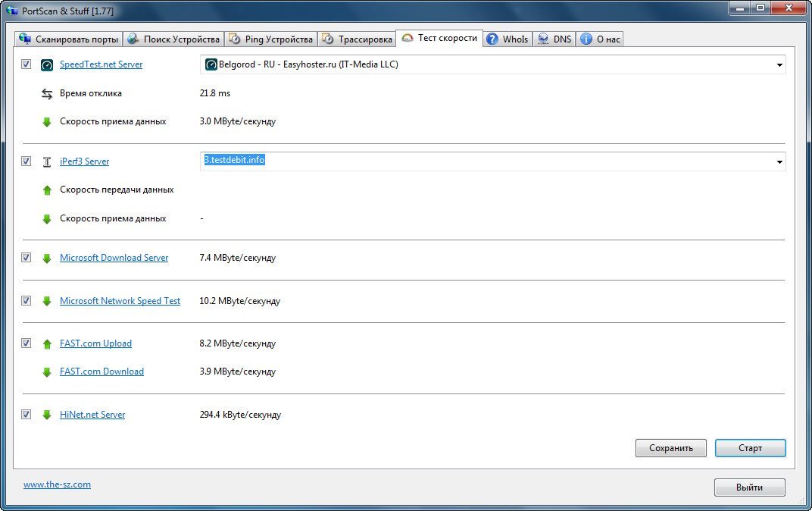The height and width of the screenshot is (511, 812).
Task: Open the FAST.com Upload link
Action: pos(95,343)
